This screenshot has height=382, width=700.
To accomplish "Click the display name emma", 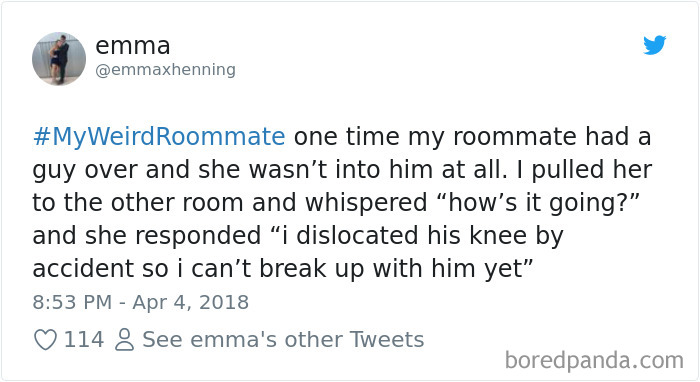I will [x=133, y=46].
